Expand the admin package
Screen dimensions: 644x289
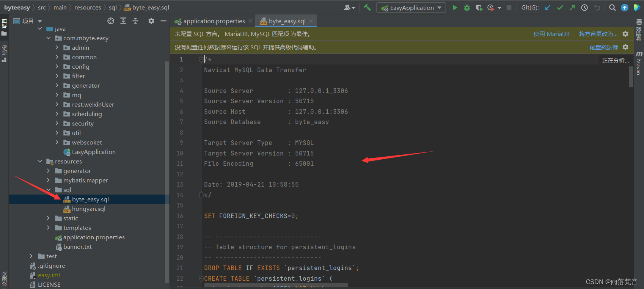tap(57, 47)
